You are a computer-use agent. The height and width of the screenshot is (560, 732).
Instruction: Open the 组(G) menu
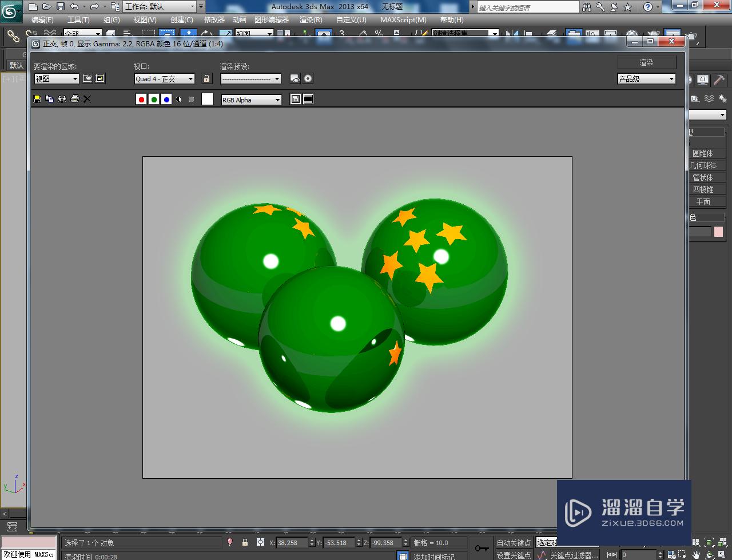(x=112, y=20)
